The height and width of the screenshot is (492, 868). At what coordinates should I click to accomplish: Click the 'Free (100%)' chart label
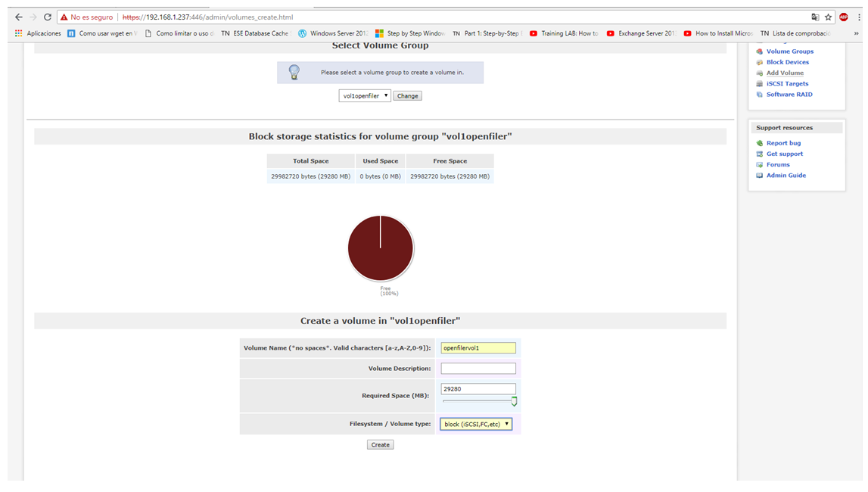coord(388,291)
